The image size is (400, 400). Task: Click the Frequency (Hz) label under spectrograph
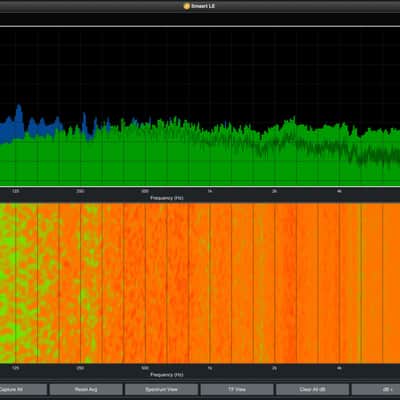pos(167,375)
